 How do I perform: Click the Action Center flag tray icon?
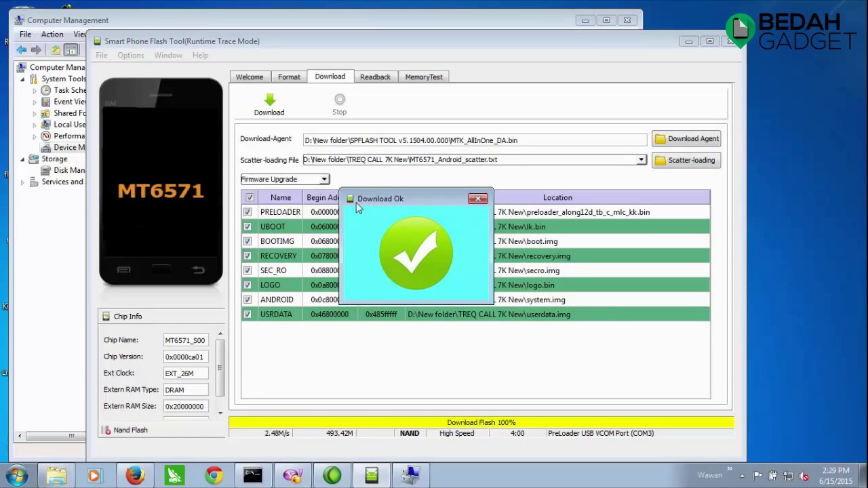[757, 476]
